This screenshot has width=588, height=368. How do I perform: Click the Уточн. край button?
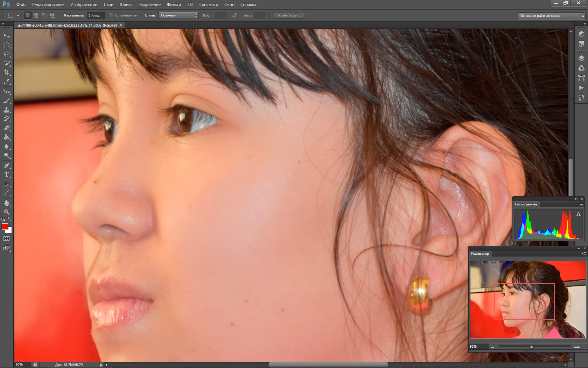pos(289,15)
